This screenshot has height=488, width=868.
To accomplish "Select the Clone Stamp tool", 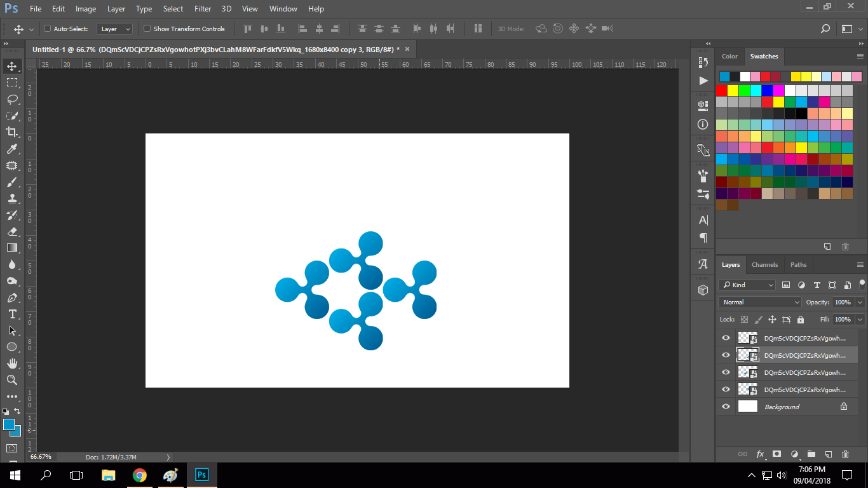I will pos(12,198).
